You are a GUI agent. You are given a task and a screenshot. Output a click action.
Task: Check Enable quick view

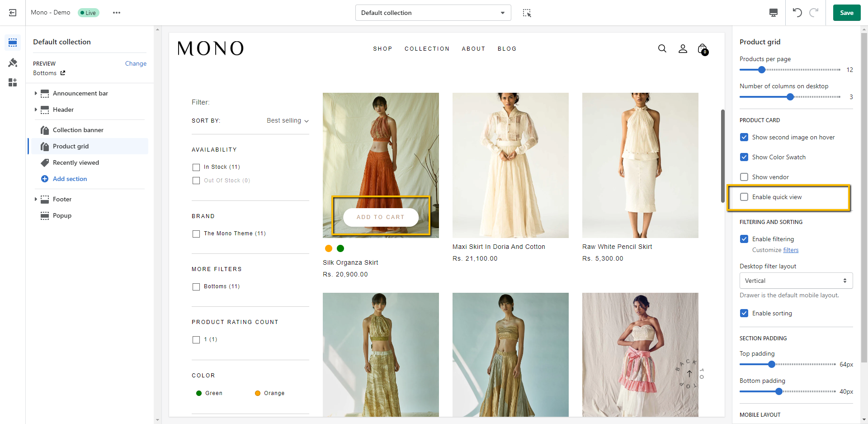pos(744,197)
